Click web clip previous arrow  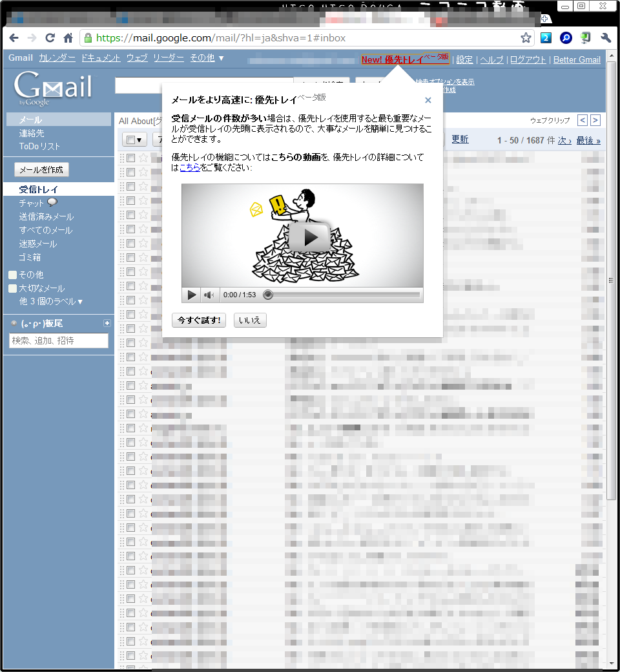click(583, 120)
